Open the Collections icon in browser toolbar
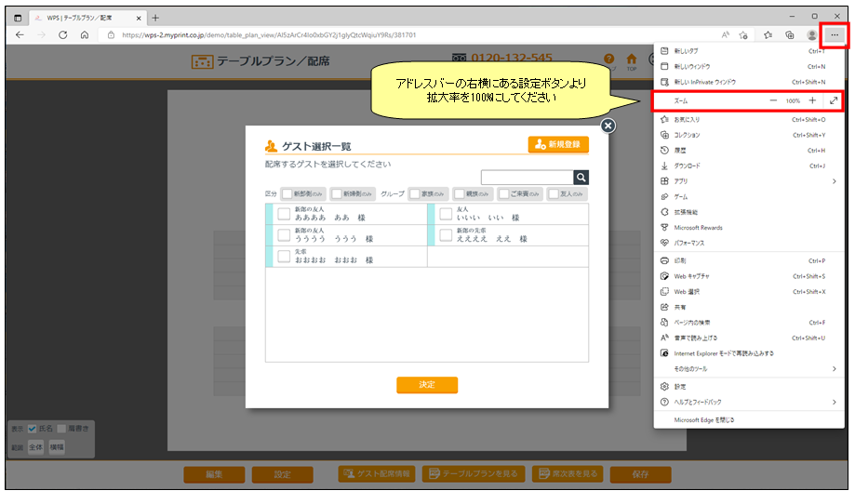 pos(789,34)
